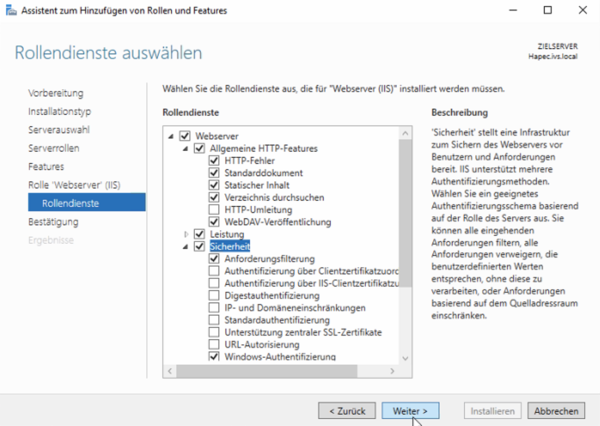Viewport: 600px width, 426px height.
Task: Enable URL-Autorisierung checkbox
Action: click(x=214, y=344)
